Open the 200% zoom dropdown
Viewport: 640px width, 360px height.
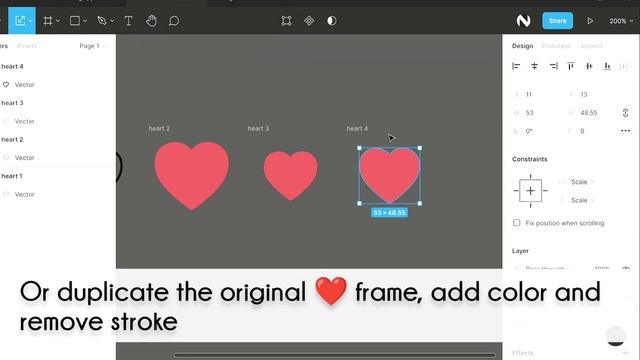tap(621, 21)
